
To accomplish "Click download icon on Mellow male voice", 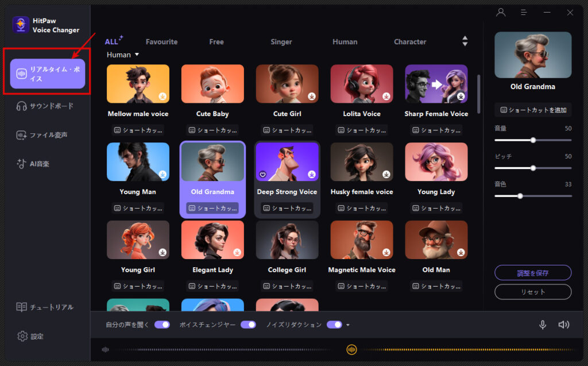I will [163, 96].
